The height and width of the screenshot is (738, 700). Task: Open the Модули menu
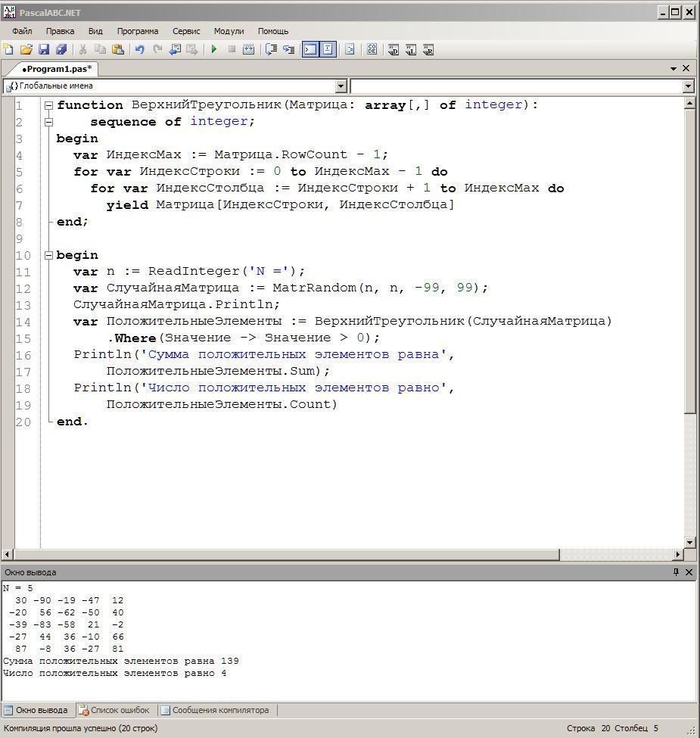pos(229,31)
